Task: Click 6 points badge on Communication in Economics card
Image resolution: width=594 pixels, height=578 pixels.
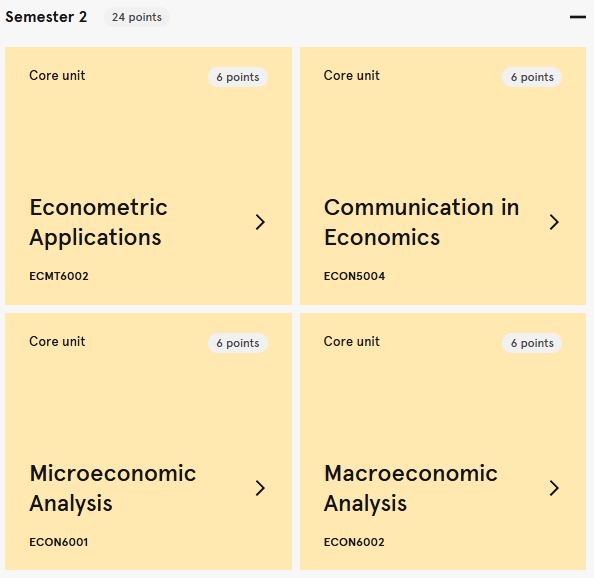Action: [532, 77]
